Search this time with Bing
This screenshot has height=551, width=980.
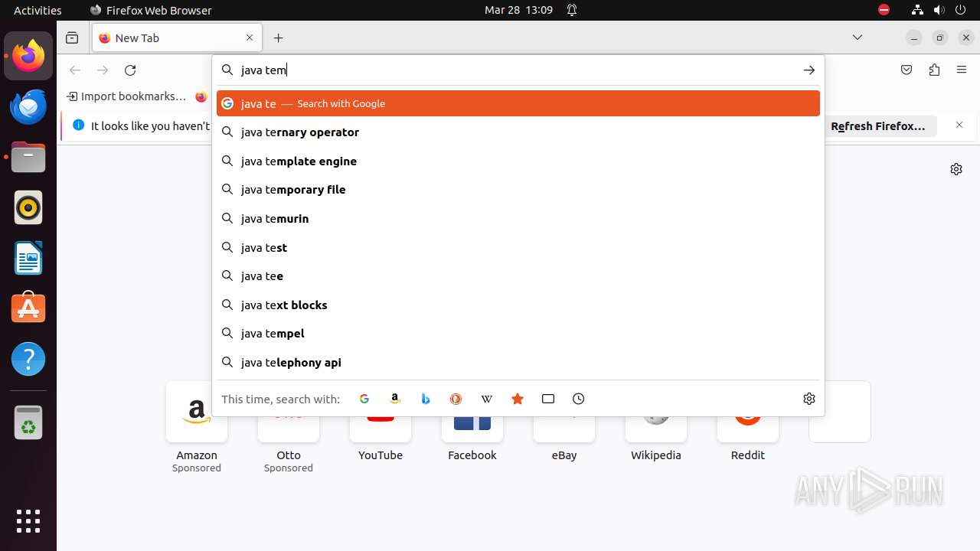(426, 399)
